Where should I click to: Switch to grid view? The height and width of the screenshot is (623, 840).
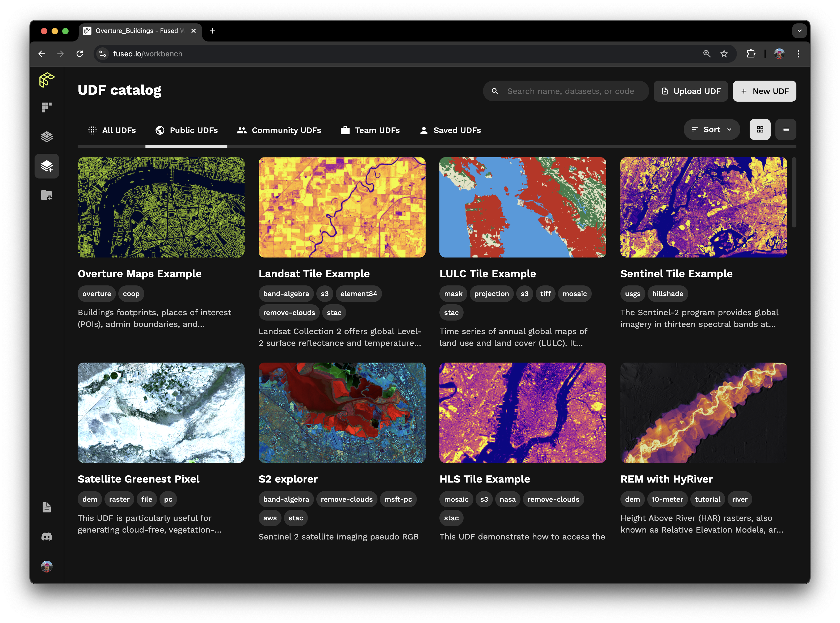760,129
